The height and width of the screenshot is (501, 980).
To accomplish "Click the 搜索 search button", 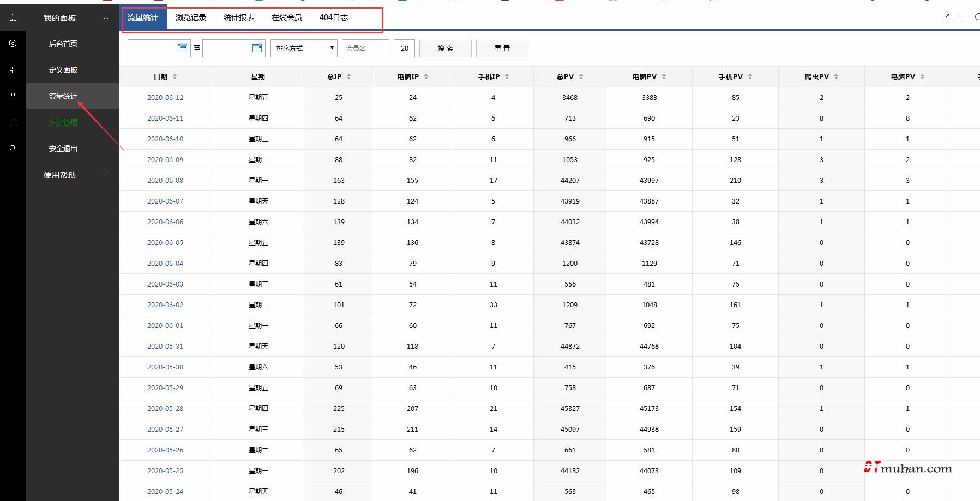I will (445, 48).
